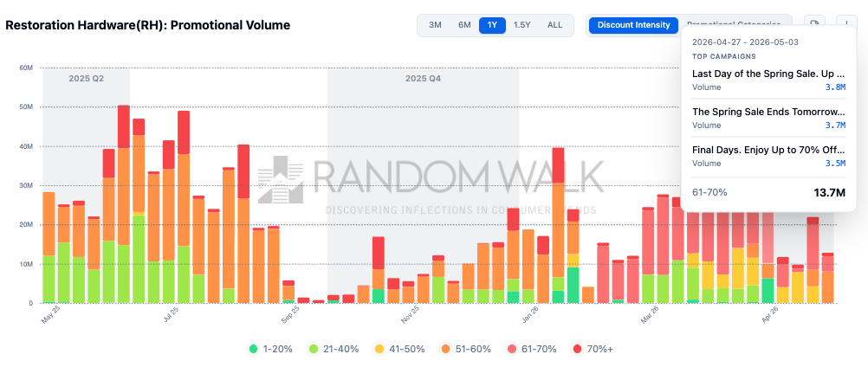
Task: Click the 3.8M volume value
Action: coord(835,87)
